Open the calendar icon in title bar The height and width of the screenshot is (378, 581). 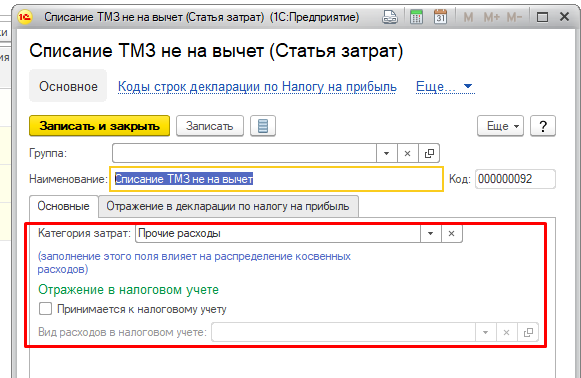(441, 17)
